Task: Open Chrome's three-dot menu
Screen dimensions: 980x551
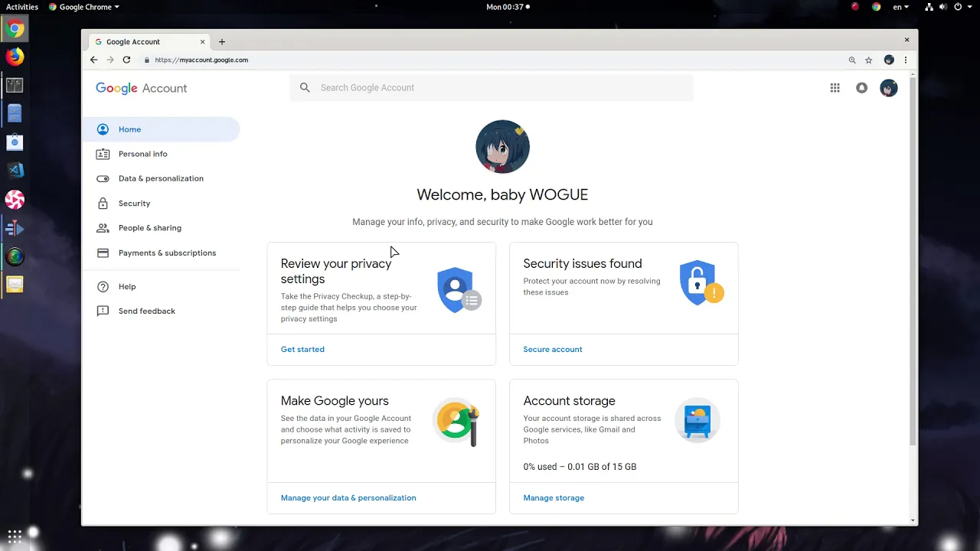Action: pyautogui.click(x=906, y=60)
